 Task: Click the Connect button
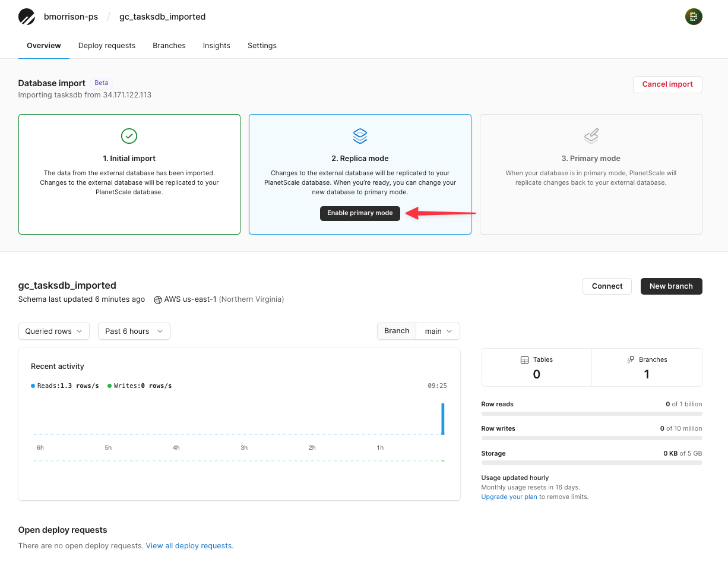pos(607,286)
